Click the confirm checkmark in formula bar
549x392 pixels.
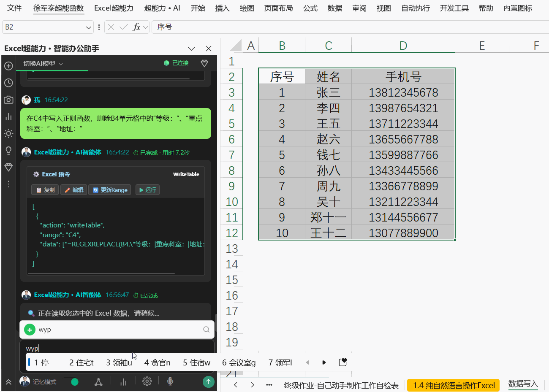pos(124,27)
